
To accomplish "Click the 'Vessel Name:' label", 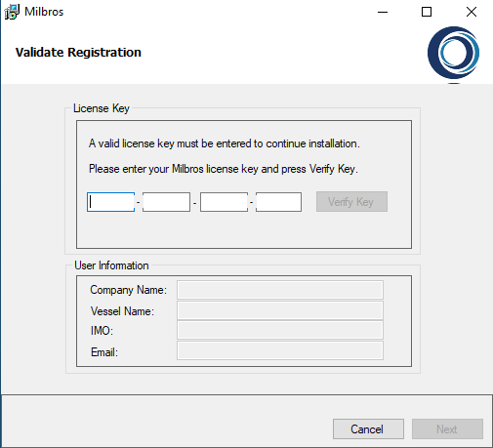I will pyautogui.click(x=122, y=311).
